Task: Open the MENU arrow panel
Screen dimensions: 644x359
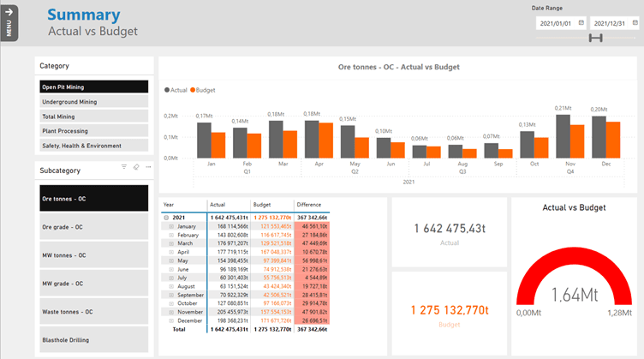Action: click(x=9, y=23)
